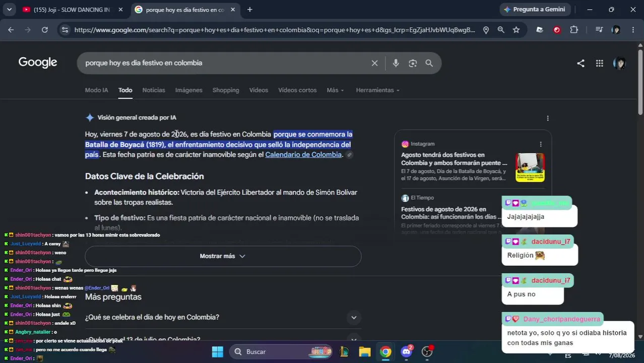Open the red circular extension icon
Viewport: 644px width, 363px height.
point(557,30)
